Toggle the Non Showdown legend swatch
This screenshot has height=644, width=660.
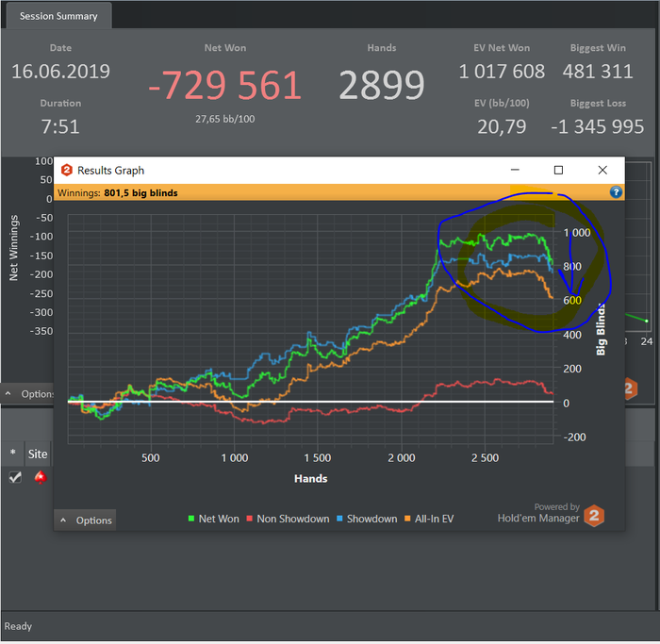(x=249, y=519)
